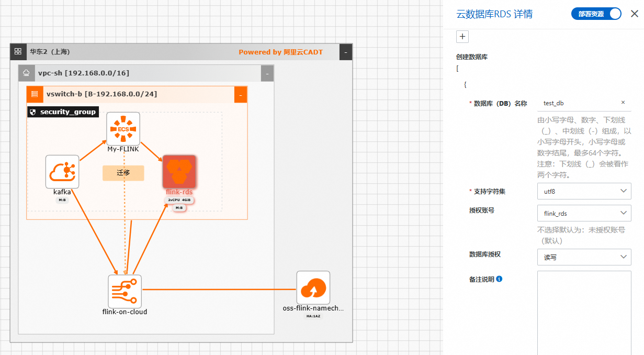Viewport: 644px width, 355px height.
Task: Click the Powered by 阿里云CADT link
Action: point(281,52)
